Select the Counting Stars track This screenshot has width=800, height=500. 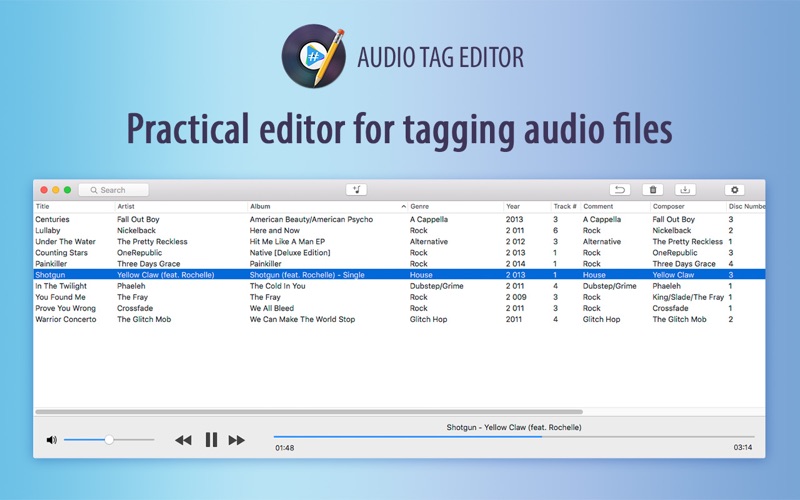399,253
